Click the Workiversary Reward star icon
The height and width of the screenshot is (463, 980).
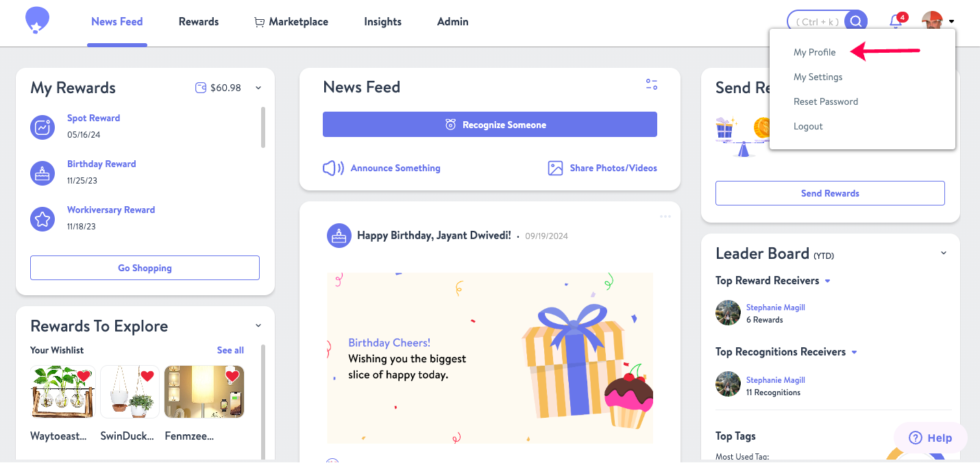(x=42, y=219)
